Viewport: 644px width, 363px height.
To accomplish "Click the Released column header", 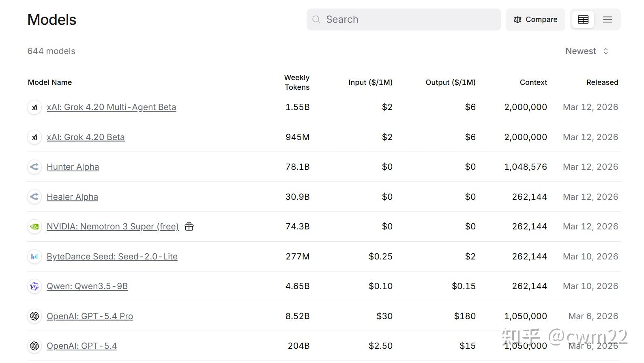I will (602, 82).
